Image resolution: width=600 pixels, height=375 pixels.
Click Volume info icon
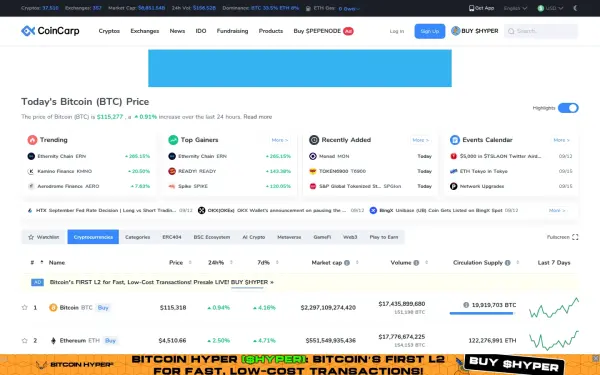tap(416, 262)
